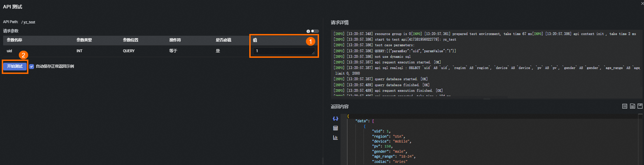The height and width of the screenshot is (165, 644).
Task: Click the list icon above the return content
Action: pos(625,106)
